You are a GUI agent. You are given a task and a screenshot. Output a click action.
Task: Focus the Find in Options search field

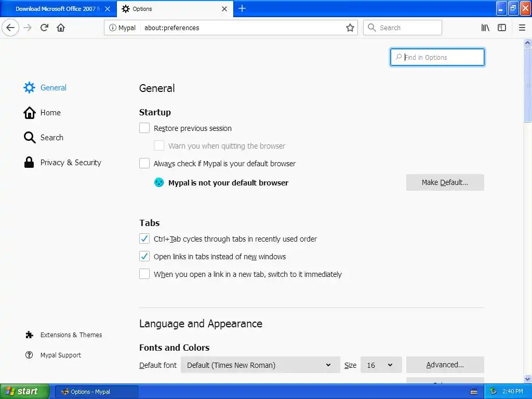437,57
